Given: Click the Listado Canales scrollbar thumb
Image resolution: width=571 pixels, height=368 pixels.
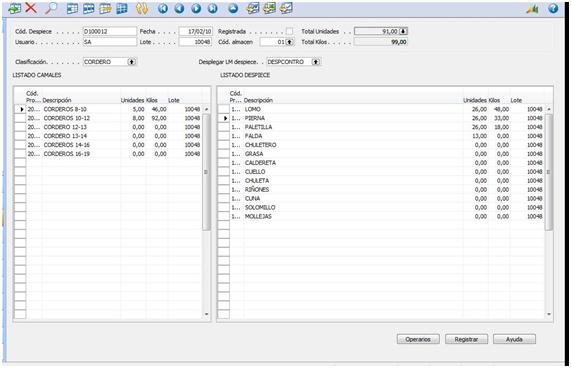Looking at the screenshot, I should pyautogui.click(x=206, y=172).
